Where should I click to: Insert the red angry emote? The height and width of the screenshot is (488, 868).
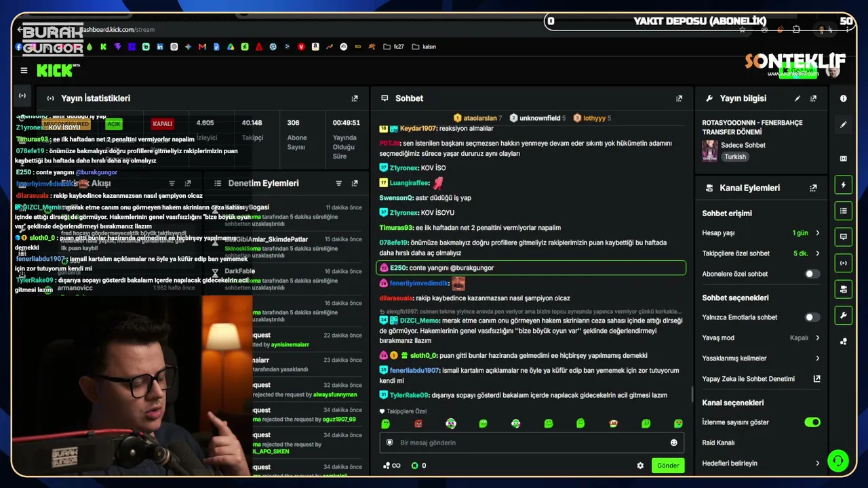[418, 424]
